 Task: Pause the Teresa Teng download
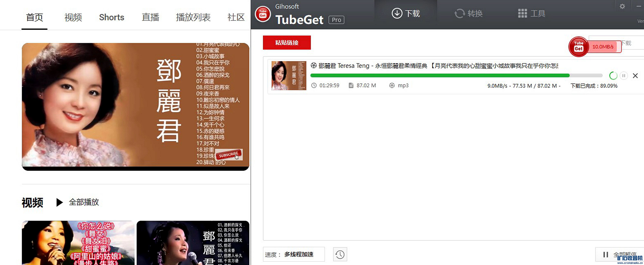pyautogui.click(x=624, y=76)
